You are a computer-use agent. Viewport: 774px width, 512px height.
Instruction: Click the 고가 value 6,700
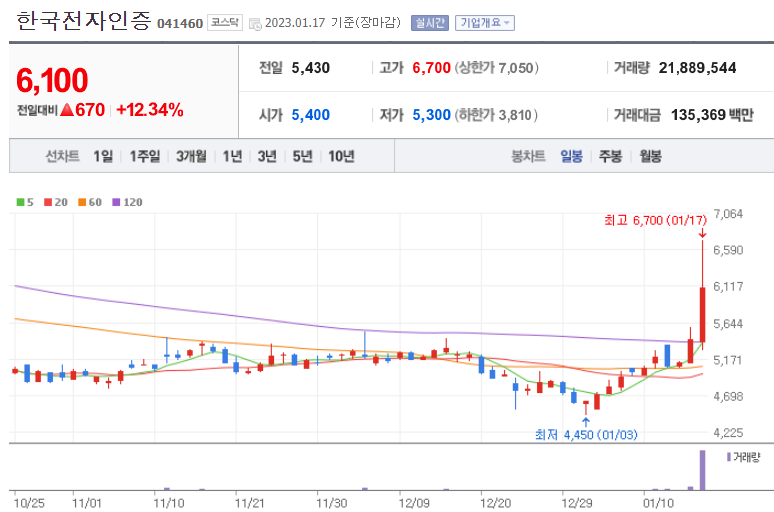pos(431,68)
